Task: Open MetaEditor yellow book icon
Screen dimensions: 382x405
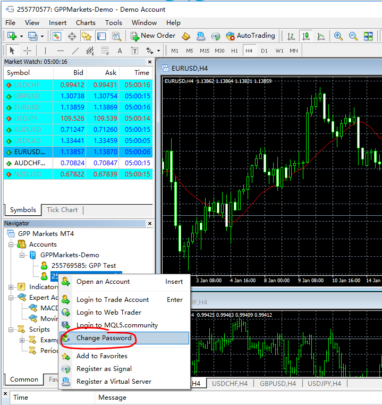Action: pos(186,36)
